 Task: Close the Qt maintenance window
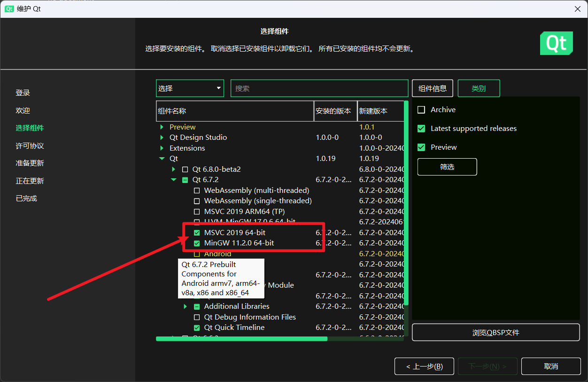[577, 9]
